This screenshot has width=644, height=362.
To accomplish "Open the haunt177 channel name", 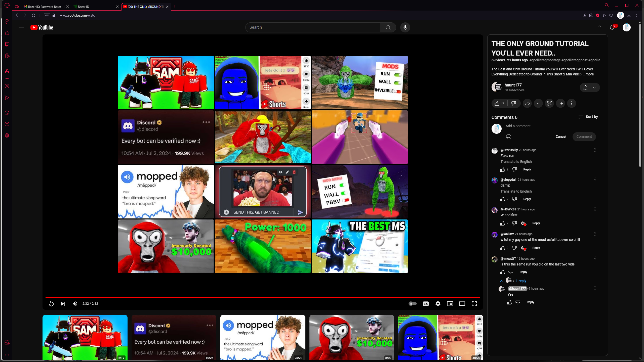I will [513, 85].
